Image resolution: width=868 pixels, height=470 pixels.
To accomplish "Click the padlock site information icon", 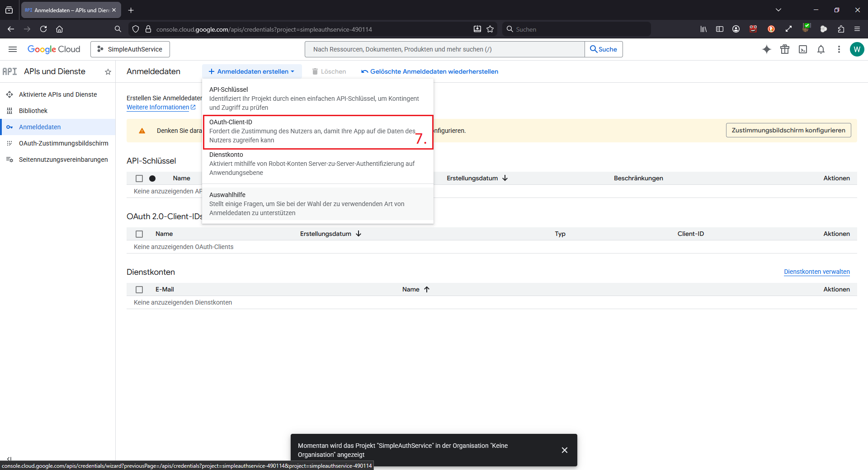I will [x=148, y=29].
